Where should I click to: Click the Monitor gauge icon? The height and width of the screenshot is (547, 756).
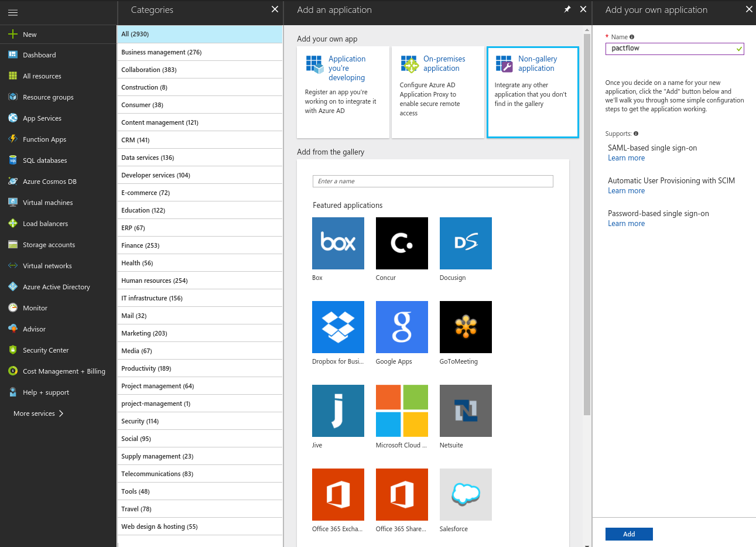[13, 307]
